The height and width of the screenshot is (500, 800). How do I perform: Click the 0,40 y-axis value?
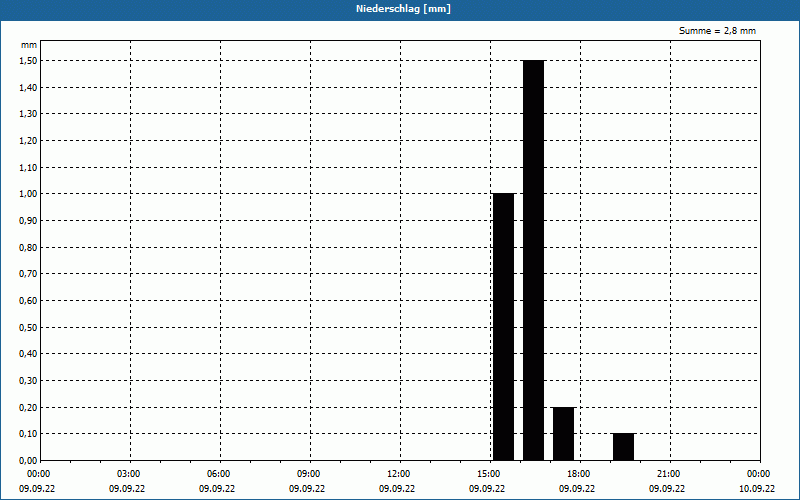[28, 354]
